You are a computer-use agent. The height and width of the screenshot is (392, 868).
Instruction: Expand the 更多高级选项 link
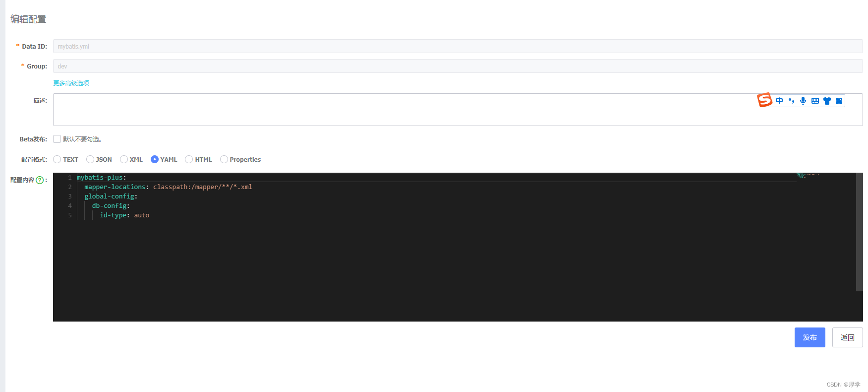pos(71,83)
